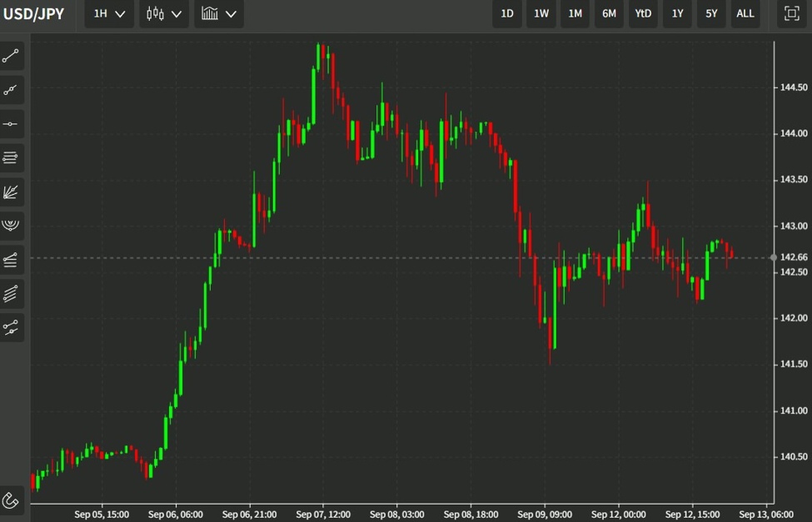Toggle the 1D timeframe
This screenshot has height=522, width=812.
click(507, 13)
